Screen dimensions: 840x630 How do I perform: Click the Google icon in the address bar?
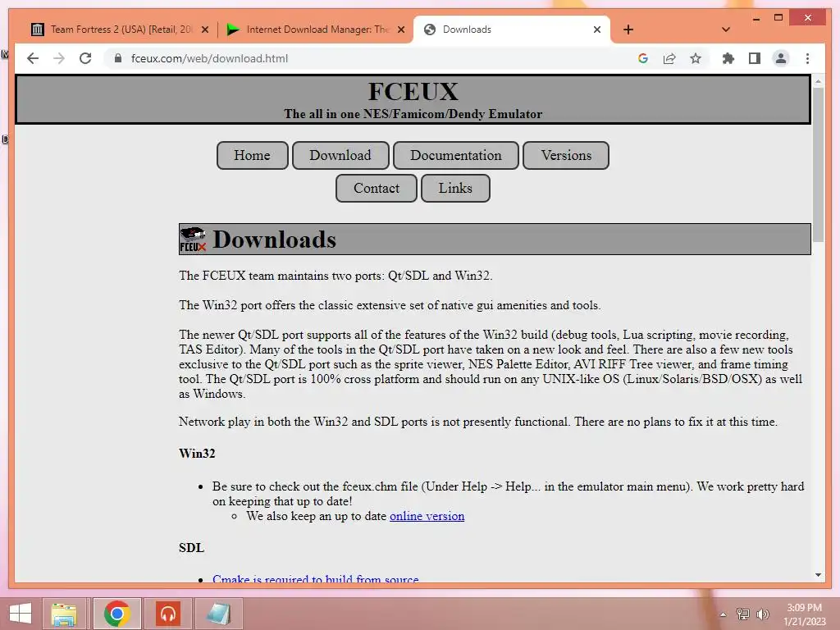point(643,58)
